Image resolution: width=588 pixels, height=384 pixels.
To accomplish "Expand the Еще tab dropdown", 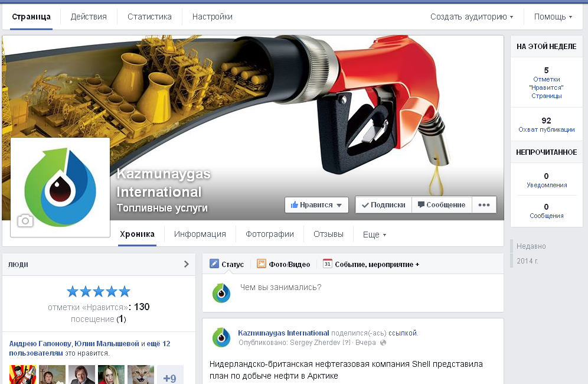I will 374,235.
